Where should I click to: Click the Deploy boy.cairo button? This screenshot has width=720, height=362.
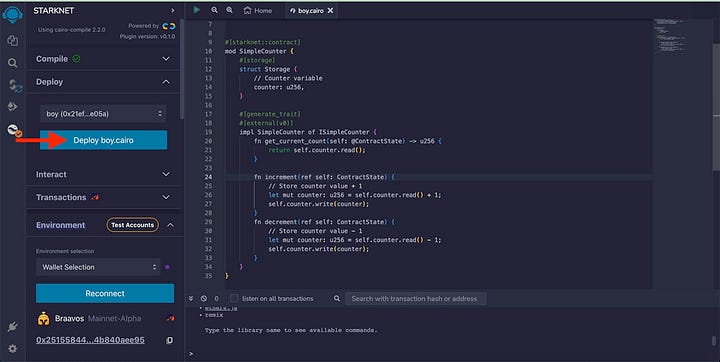coord(103,140)
